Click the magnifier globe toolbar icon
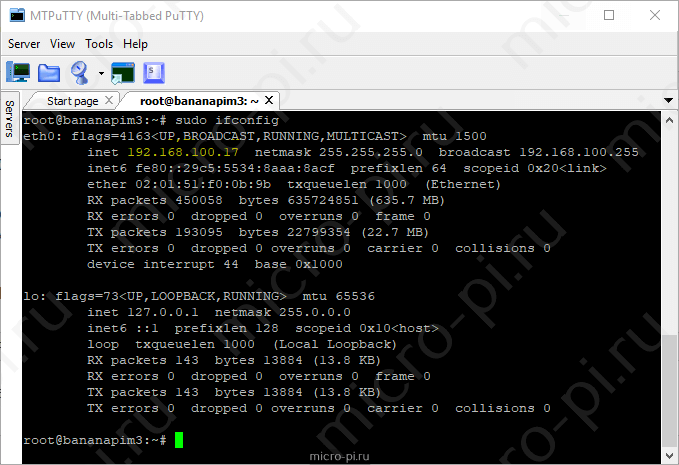 click(80, 73)
